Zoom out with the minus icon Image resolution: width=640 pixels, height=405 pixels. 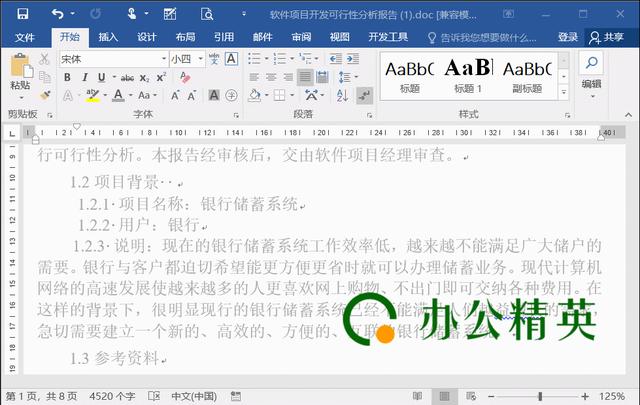click(491, 396)
